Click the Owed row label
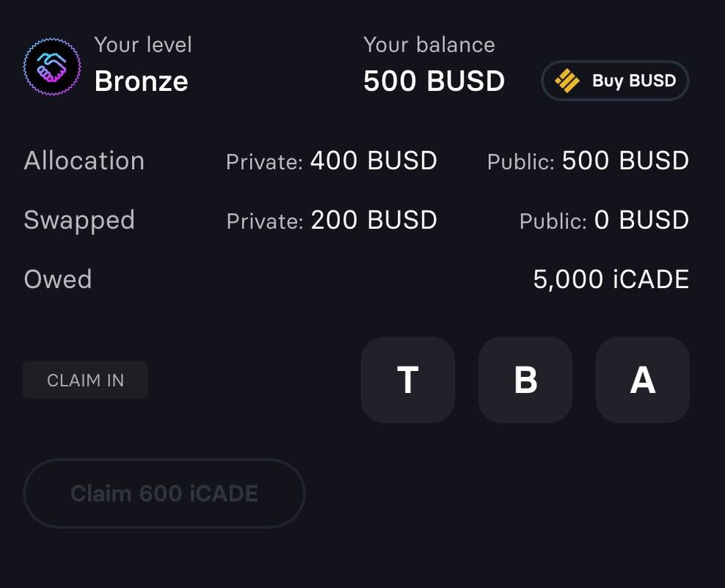Screen dimensions: 725x588 point(58,279)
